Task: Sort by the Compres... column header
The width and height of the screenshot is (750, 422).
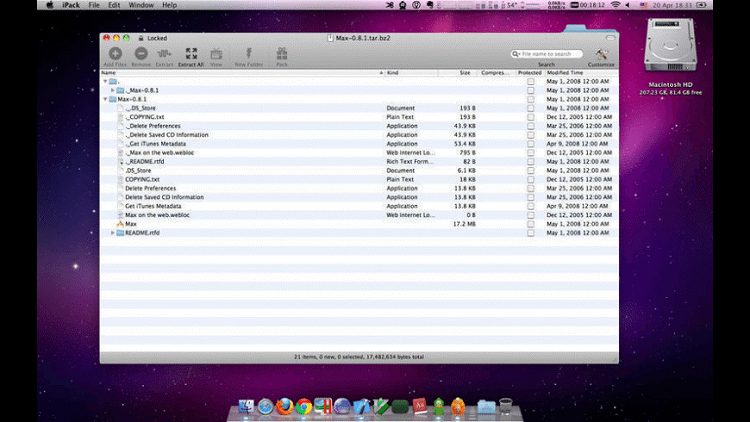Action: click(496, 73)
